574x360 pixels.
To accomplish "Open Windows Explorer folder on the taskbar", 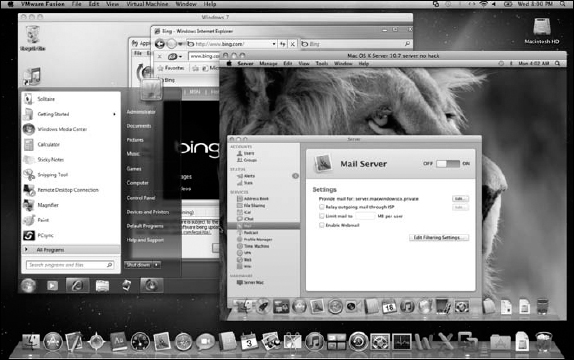I will 102,286.
